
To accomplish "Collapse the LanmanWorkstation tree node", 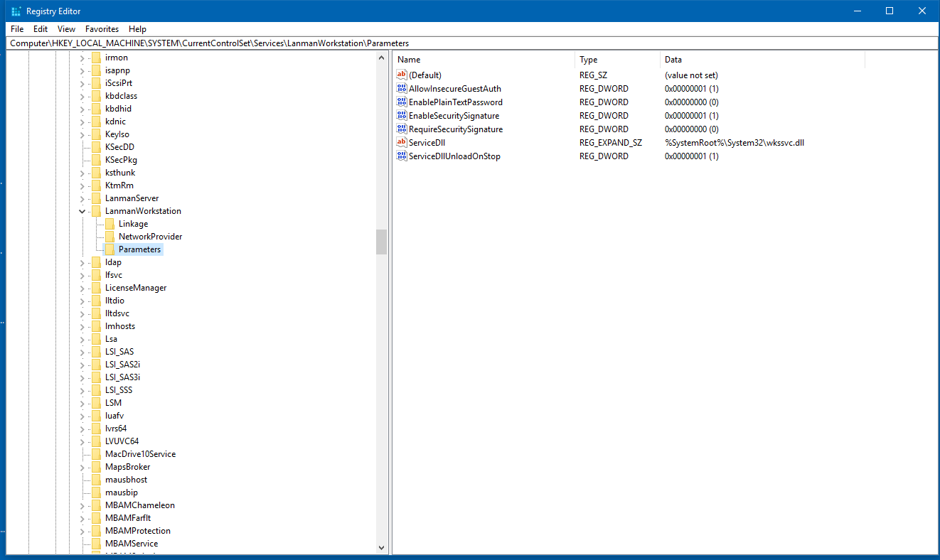I will coord(82,211).
